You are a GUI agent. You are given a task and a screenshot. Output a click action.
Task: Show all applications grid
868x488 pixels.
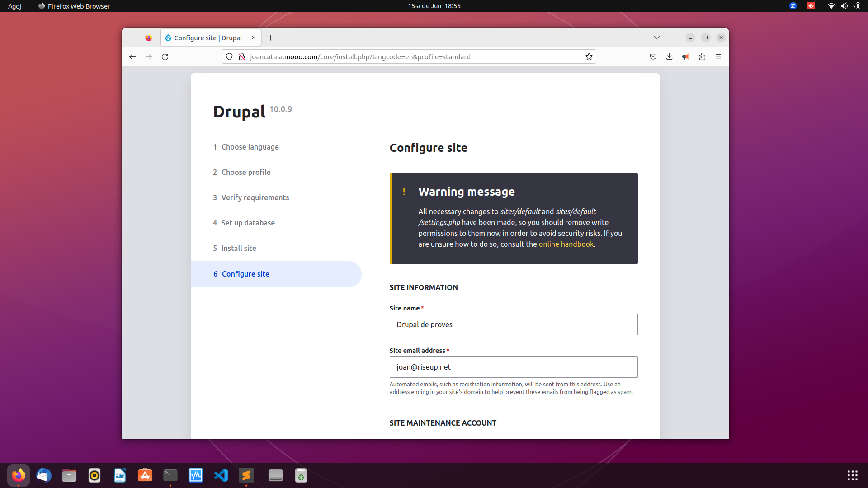(x=853, y=475)
